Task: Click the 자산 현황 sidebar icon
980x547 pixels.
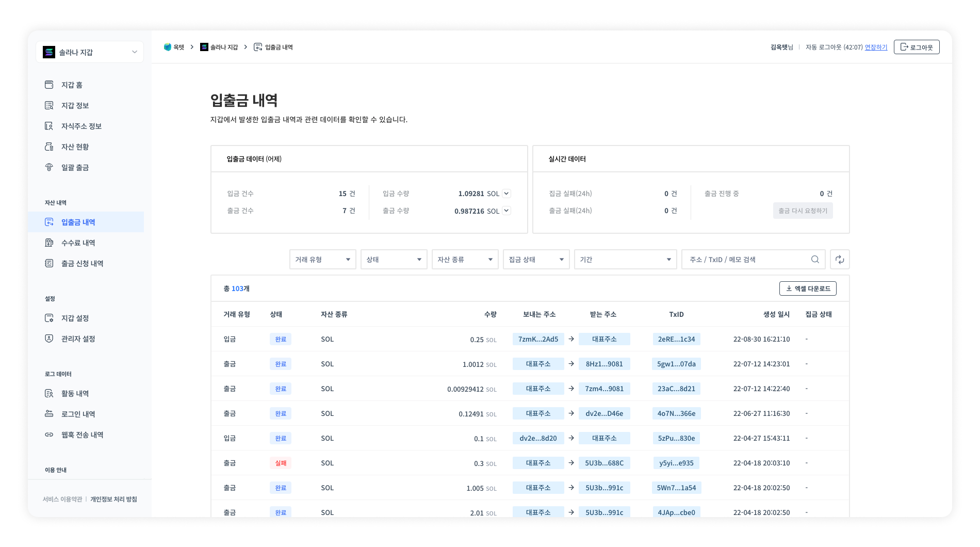Action: [49, 147]
